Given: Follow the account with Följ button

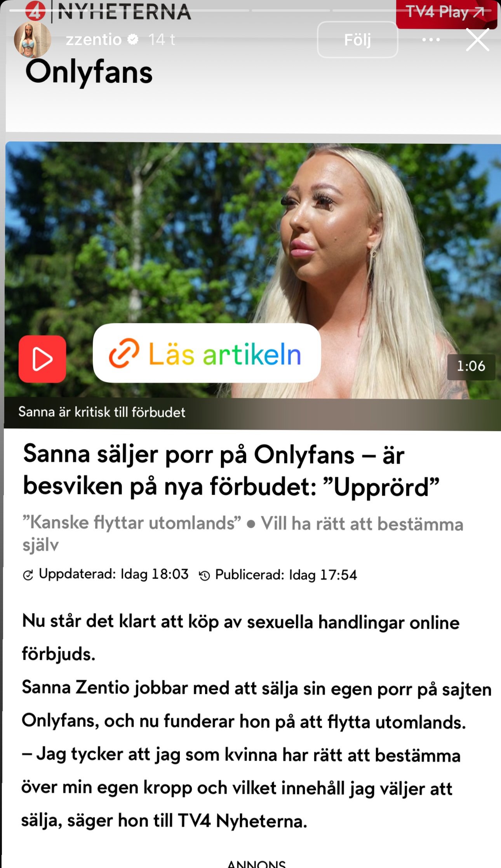Looking at the screenshot, I should pos(358,40).
